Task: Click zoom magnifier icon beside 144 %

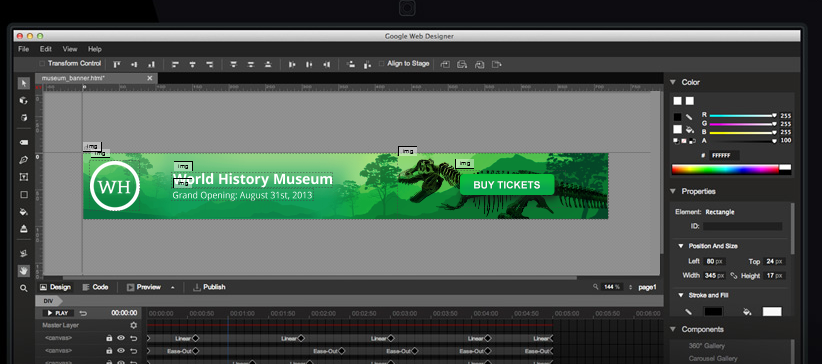Action: (x=596, y=287)
